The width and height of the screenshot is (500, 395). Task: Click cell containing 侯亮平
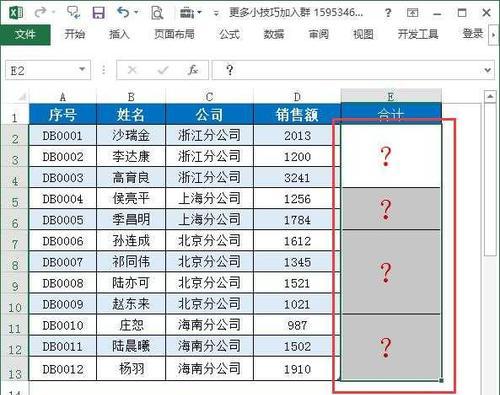131,199
